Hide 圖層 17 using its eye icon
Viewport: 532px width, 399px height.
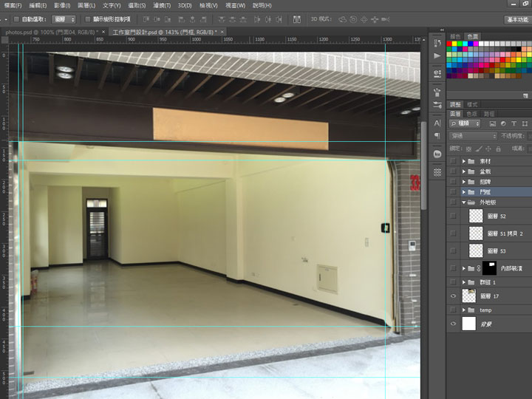pyautogui.click(x=453, y=296)
